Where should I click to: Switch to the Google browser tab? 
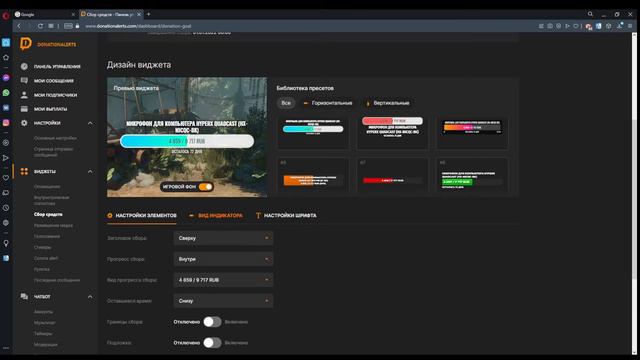pyautogui.click(x=44, y=14)
